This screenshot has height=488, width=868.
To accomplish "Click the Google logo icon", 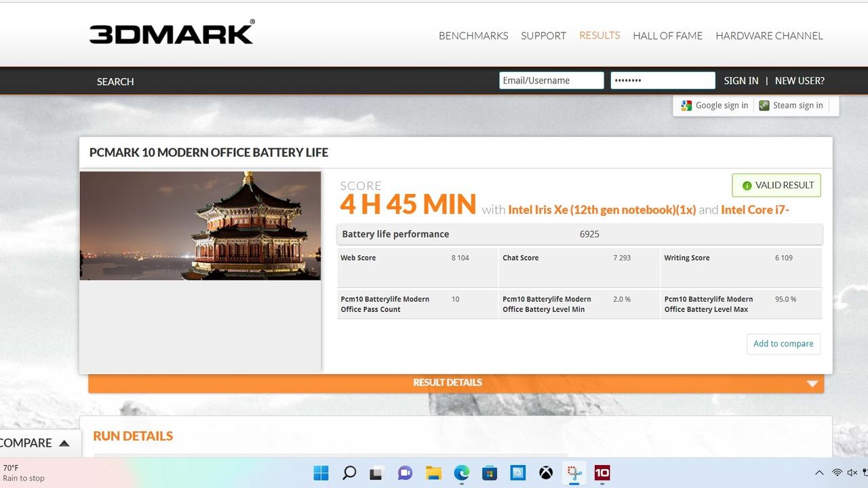I will tap(686, 106).
